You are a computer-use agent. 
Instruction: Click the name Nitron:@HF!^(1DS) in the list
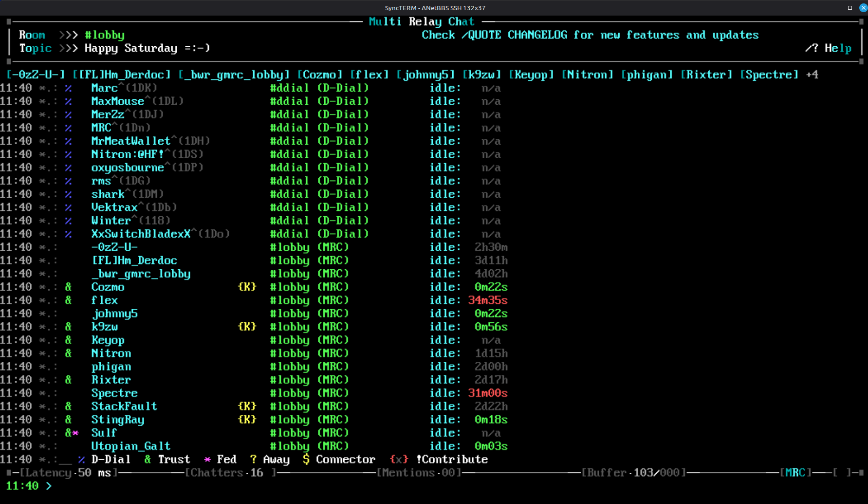[x=148, y=154]
